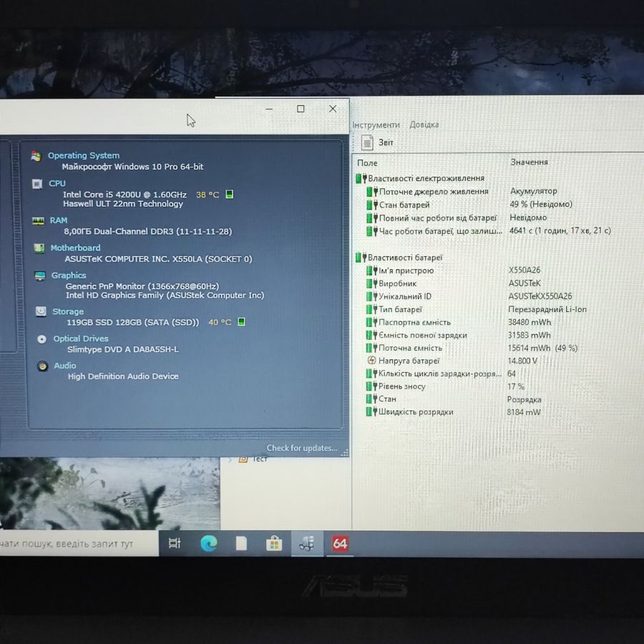644x644 pixels.
Task: Open Microsoft Store from the taskbar
Action: (x=274, y=543)
